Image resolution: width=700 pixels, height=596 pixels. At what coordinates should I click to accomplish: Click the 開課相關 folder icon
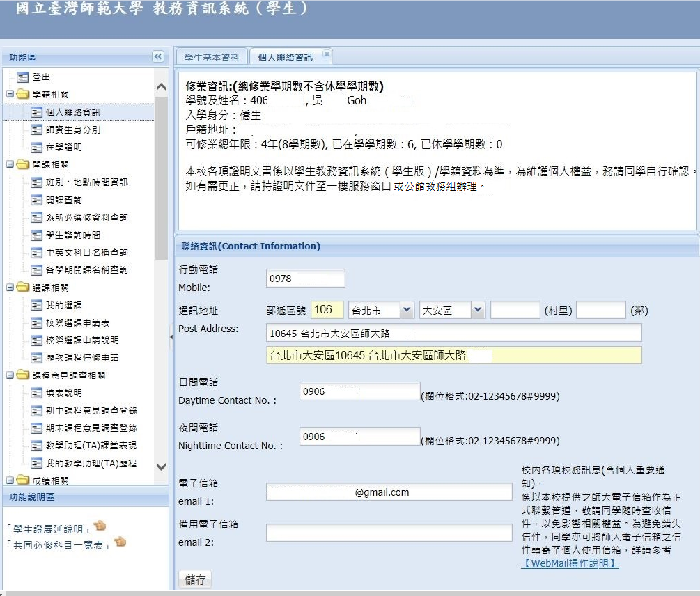pos(22,164)
